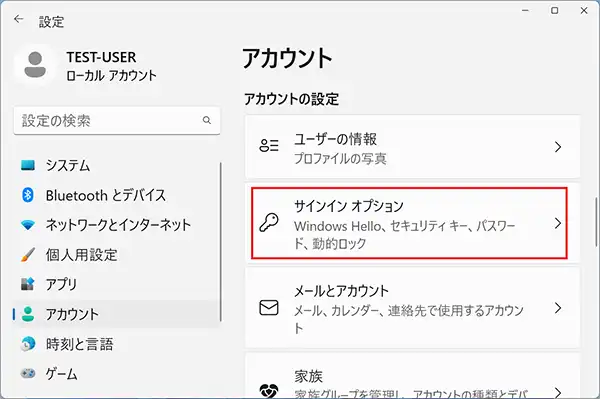Image resolution: width=600 pixels, height=399 pixels.
Task: Minimize the Settings window
Action: [x=525, y=10]
